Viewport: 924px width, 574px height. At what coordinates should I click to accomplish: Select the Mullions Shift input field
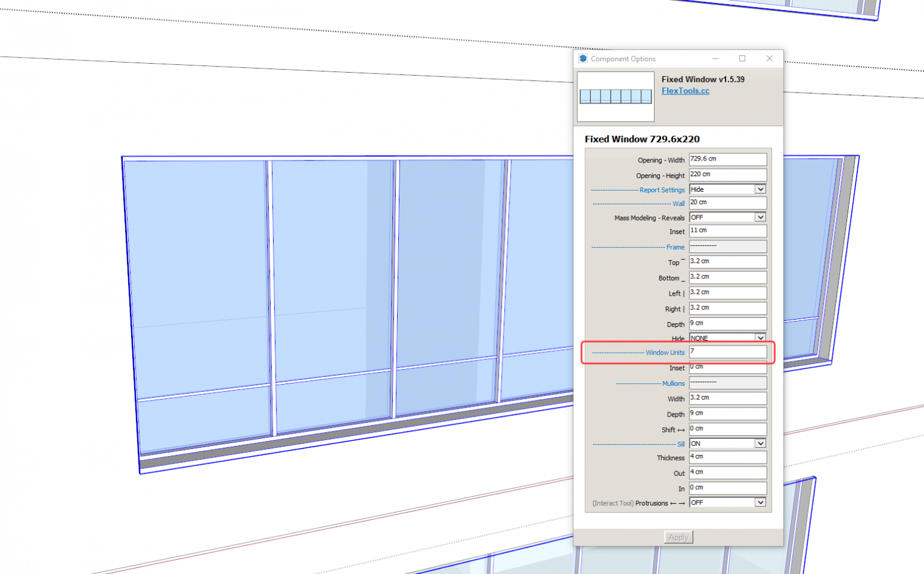tap(727, 429)
